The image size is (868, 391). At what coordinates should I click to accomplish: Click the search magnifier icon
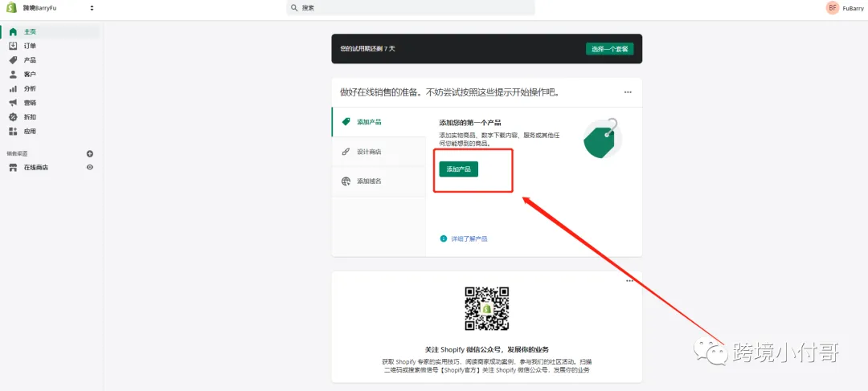[294, 8]
